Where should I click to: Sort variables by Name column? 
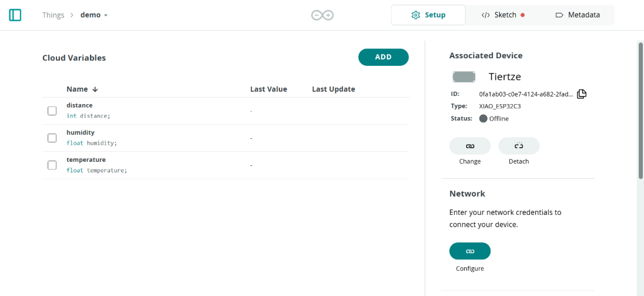82,89
